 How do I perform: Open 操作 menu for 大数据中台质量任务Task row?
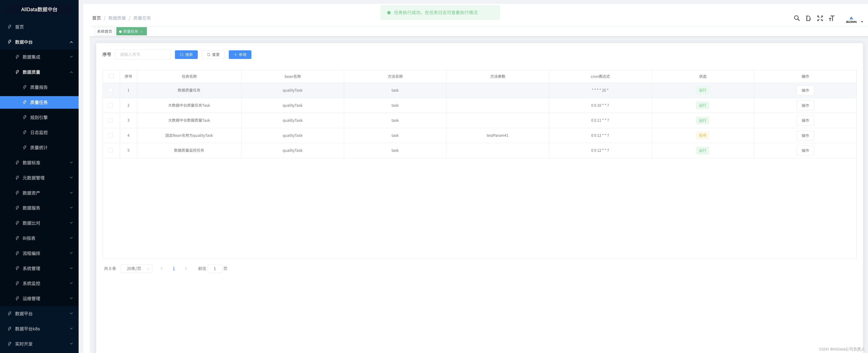[x=805, y=105]
